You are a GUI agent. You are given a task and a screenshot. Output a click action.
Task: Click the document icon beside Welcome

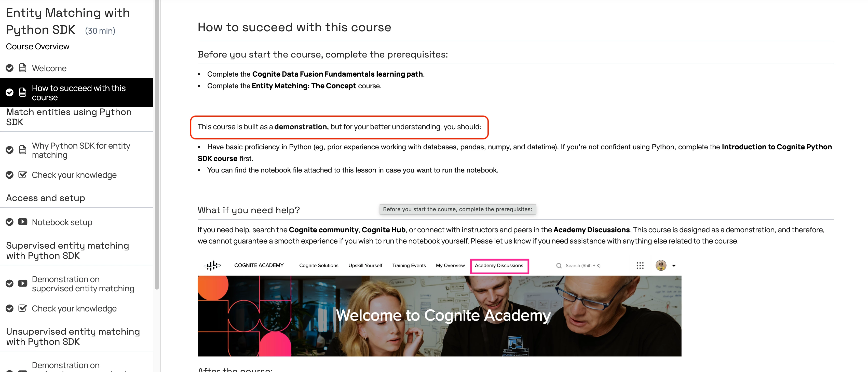coord(23,68)
